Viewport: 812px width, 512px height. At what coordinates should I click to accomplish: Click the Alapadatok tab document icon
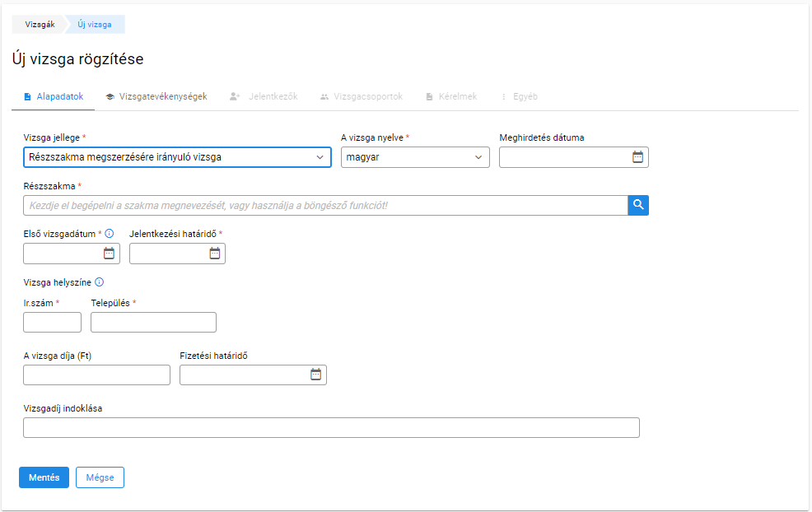click(x=27, y=97)
